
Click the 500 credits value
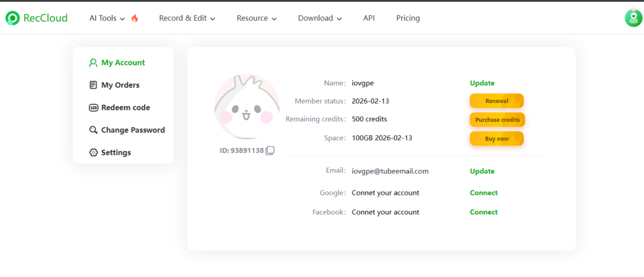tap(370, 119)
